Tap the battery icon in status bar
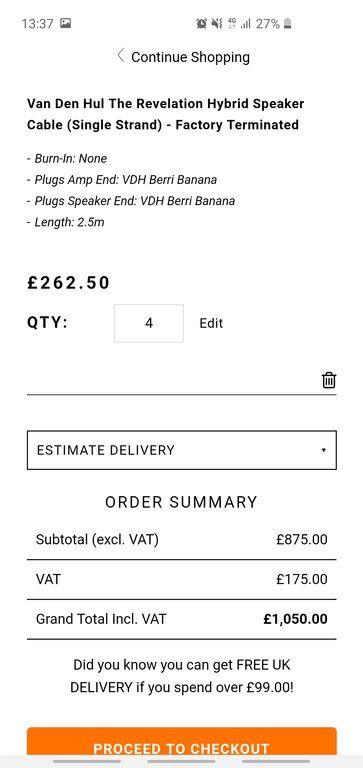This screenshot has height=768, width=363. pos(288,23)
